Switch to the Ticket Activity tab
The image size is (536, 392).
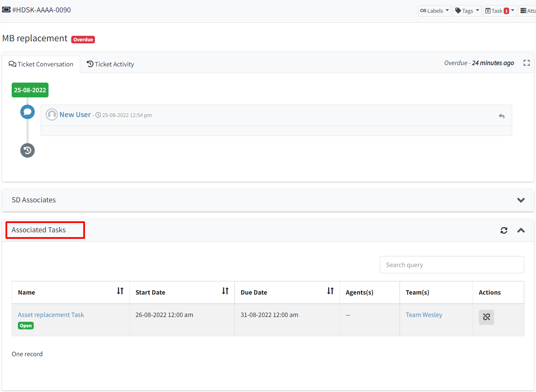110,64
